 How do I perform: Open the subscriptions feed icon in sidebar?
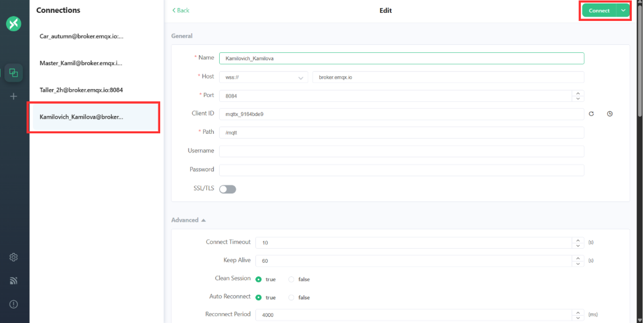point(14,281)
